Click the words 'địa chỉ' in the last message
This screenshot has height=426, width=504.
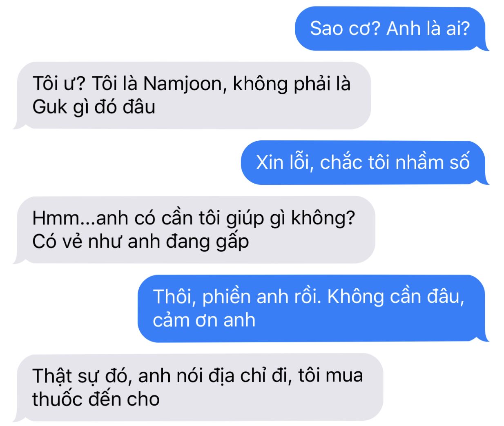(237, 376)
